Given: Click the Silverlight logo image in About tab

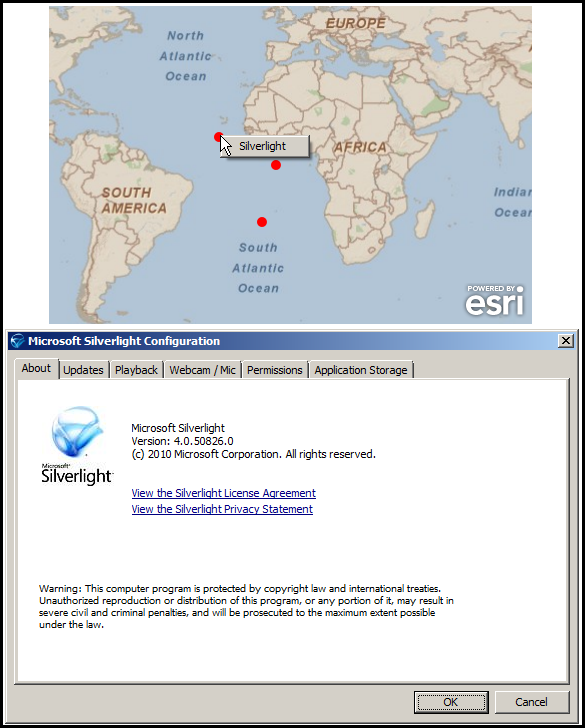Looking at the screenshot, I should 77,445.
